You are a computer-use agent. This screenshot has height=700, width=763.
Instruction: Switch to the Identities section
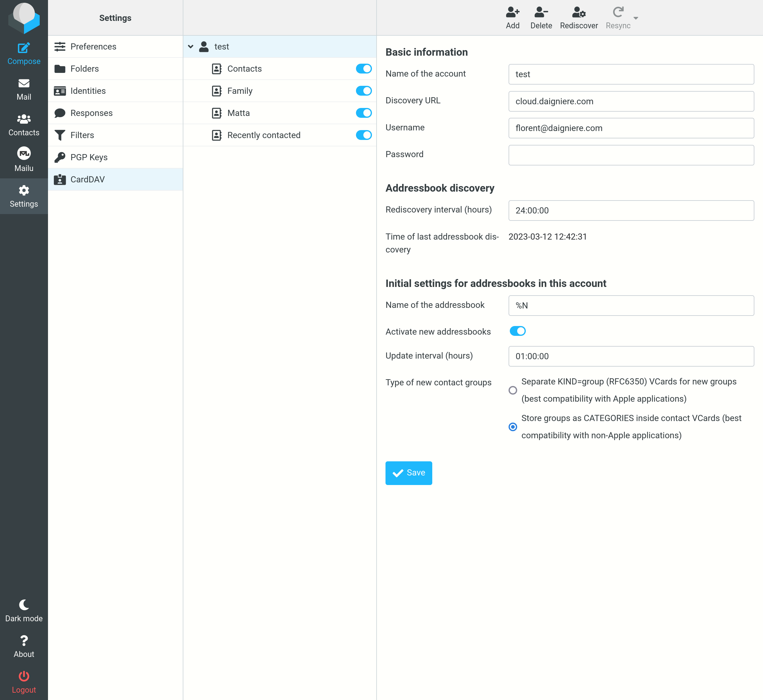coord(88,91)
